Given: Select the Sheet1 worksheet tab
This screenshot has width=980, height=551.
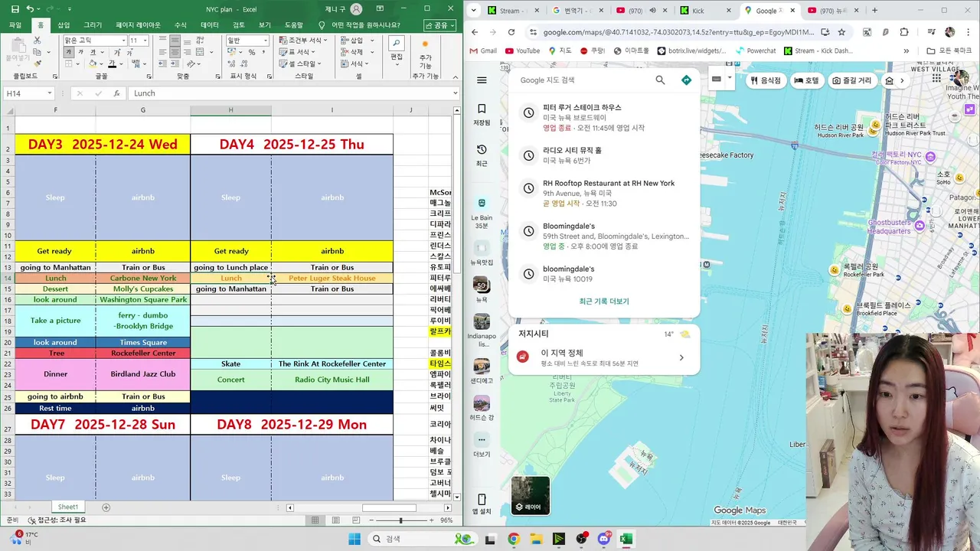Looking at the screenshot, I should pos(68,507).
